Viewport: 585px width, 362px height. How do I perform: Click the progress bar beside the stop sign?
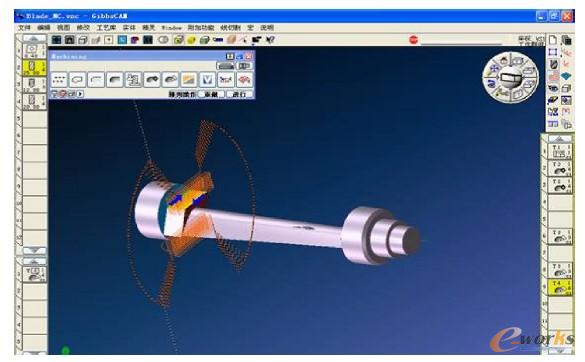[x=462, y=43]
